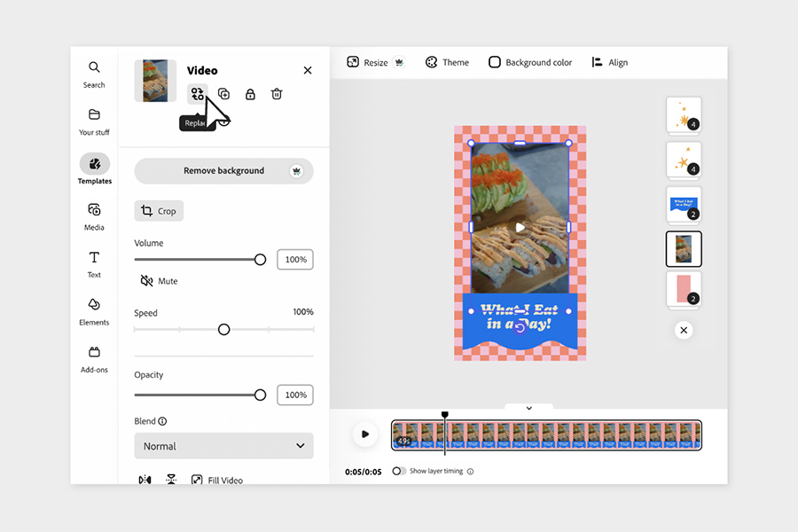Click the Replace video icon
Image resolution: width=798 pixels, height=532 pixels.
coord(197,94)
